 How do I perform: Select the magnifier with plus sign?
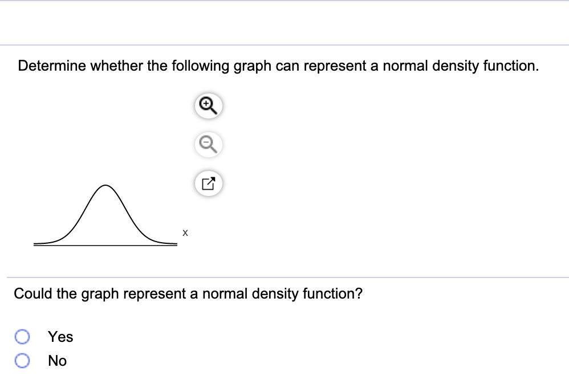click(208, 105)
